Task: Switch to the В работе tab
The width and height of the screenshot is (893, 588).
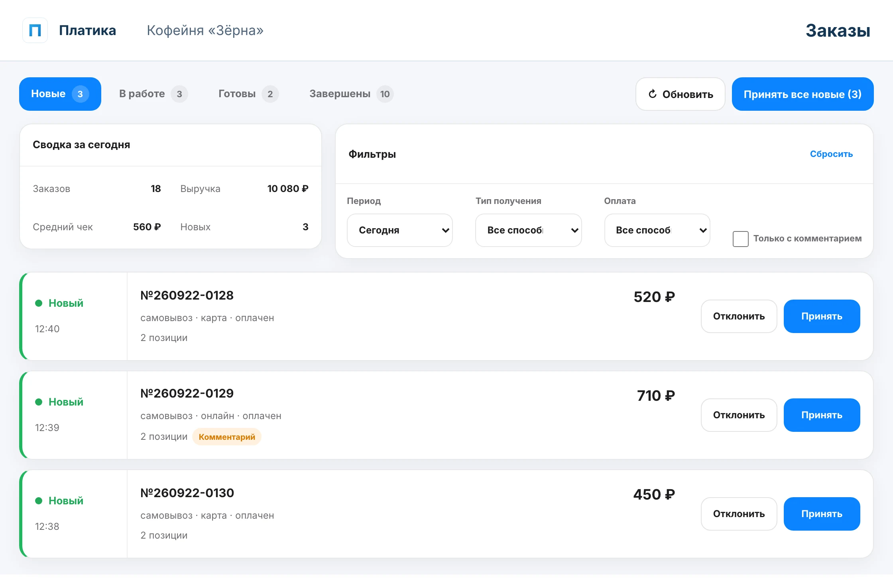Action: click(153, 94)
